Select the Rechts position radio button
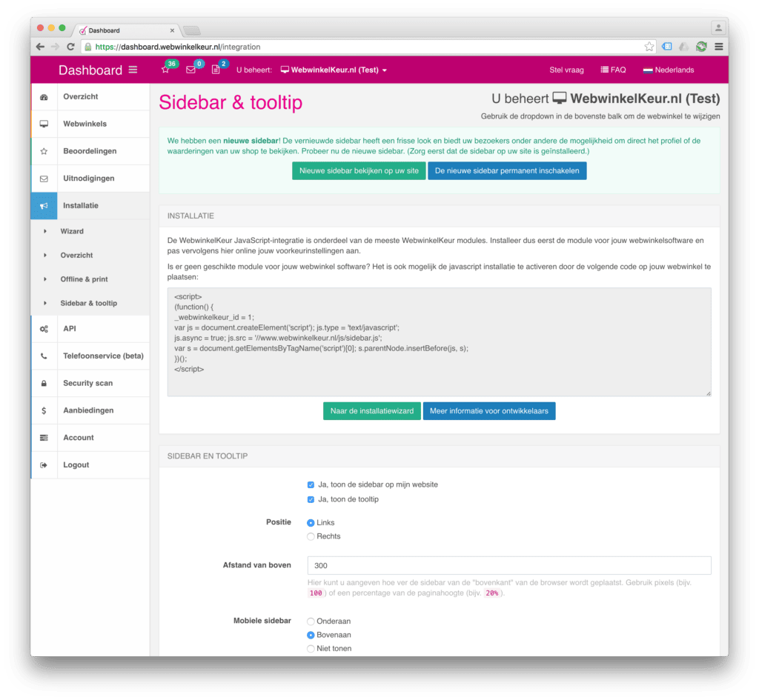759x700 pixels. click(x=311, y=536)
